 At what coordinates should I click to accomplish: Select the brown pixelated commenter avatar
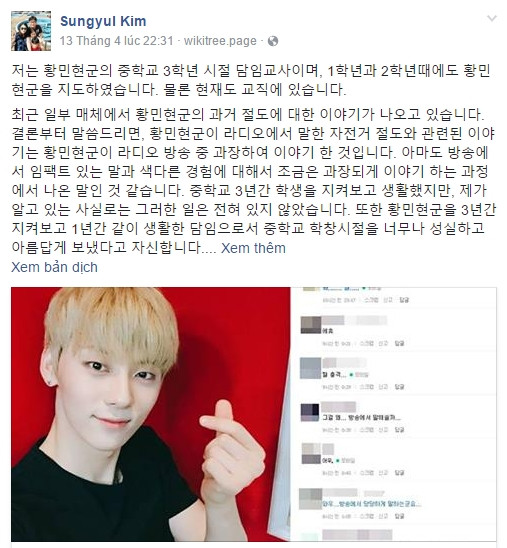tap(311, 325)
